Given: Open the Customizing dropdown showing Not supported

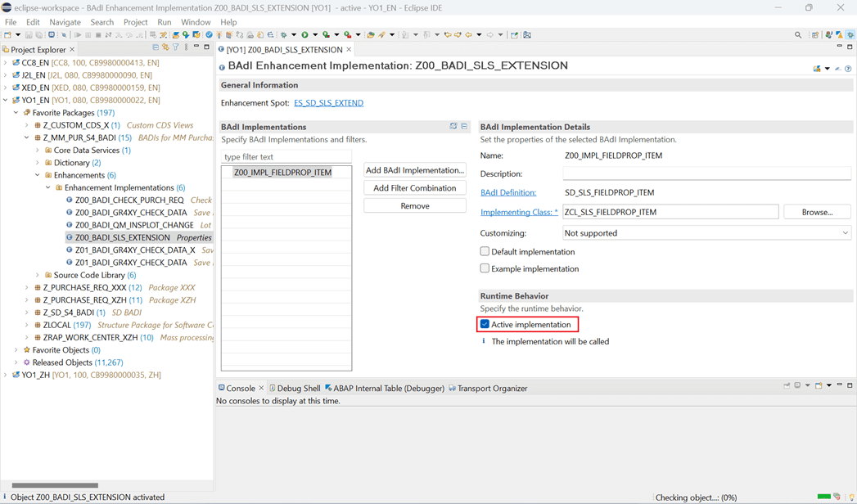Looking at the screenshot, I should pos(844,232).
